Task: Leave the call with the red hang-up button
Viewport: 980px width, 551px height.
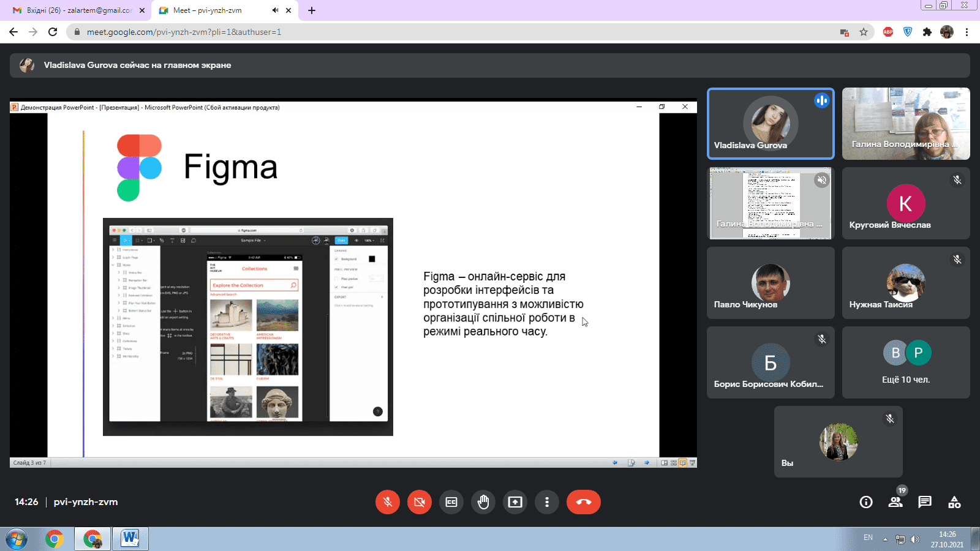Action: pos(584,502)
